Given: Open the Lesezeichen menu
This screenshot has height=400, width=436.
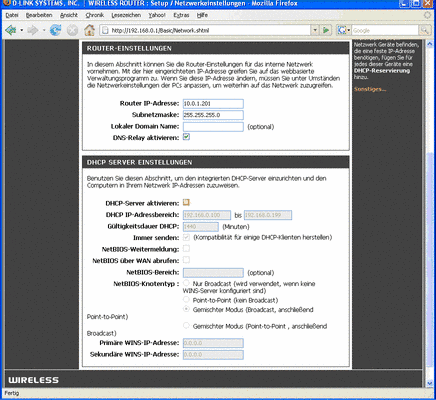Looking at the screenshot, I should [126, 15].
